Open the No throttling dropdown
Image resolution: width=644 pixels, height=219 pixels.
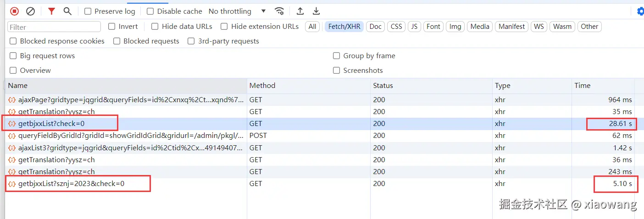pyautogui.click(x=237, y=11)
